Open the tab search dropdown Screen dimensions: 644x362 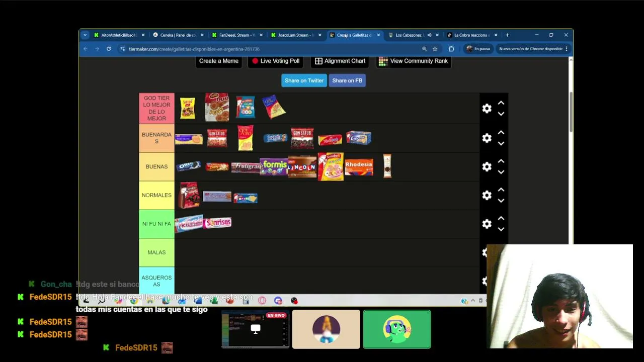click(x=85, y=35)
